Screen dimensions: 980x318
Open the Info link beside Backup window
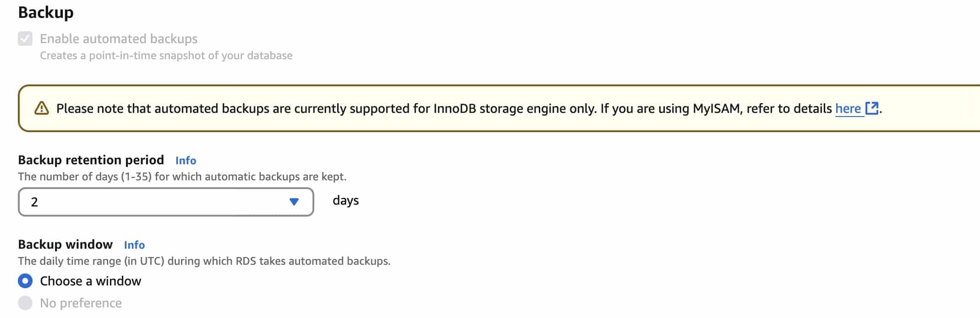tap(134, 245)
